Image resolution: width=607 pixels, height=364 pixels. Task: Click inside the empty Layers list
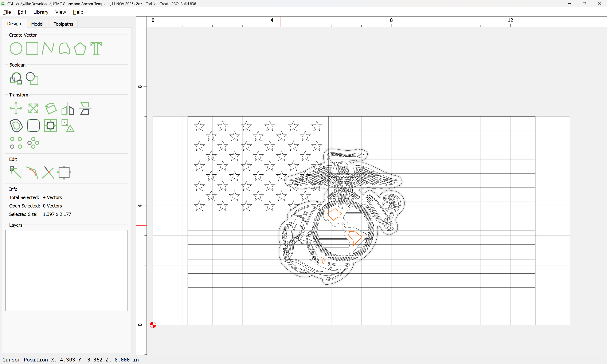click(x=66, y=270)
